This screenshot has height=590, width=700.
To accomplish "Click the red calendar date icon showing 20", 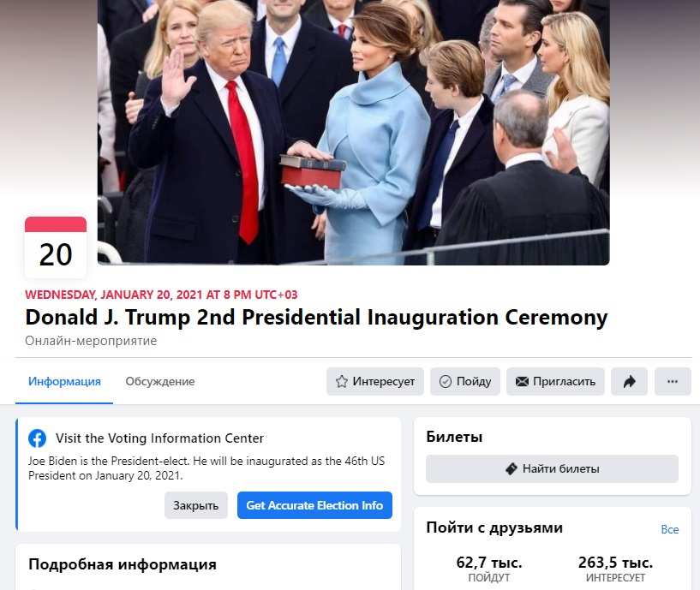I will click(x=56, y=247).
